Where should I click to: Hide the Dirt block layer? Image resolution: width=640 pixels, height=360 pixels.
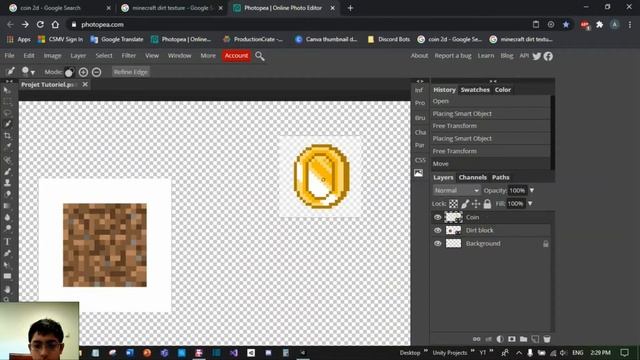438,230
